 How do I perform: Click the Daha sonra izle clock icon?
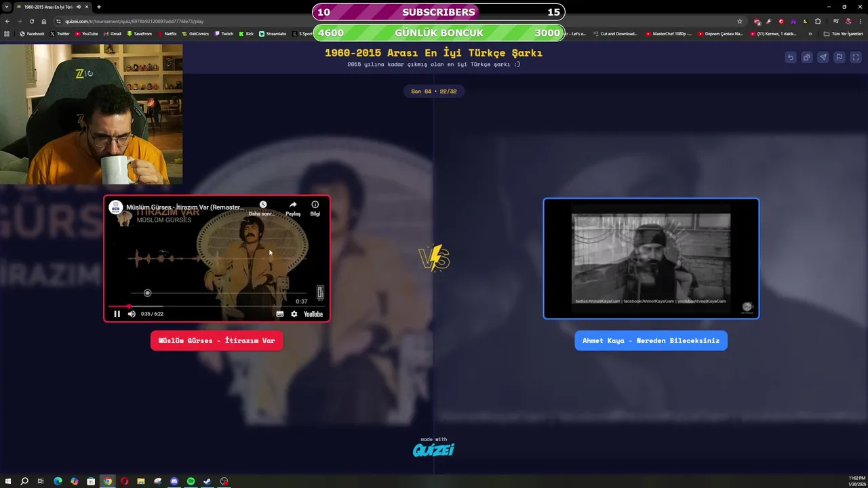click(x=263, y=205)
